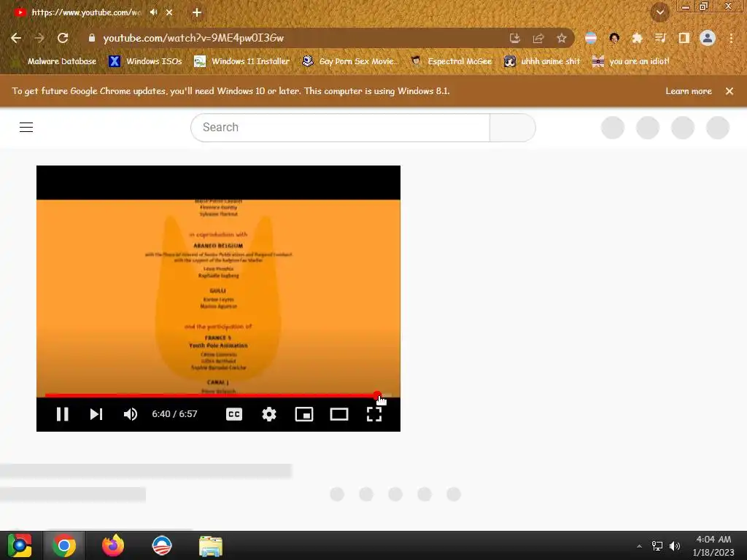Click Learn more about Chrome updates
747x560 pixels.
689,91
